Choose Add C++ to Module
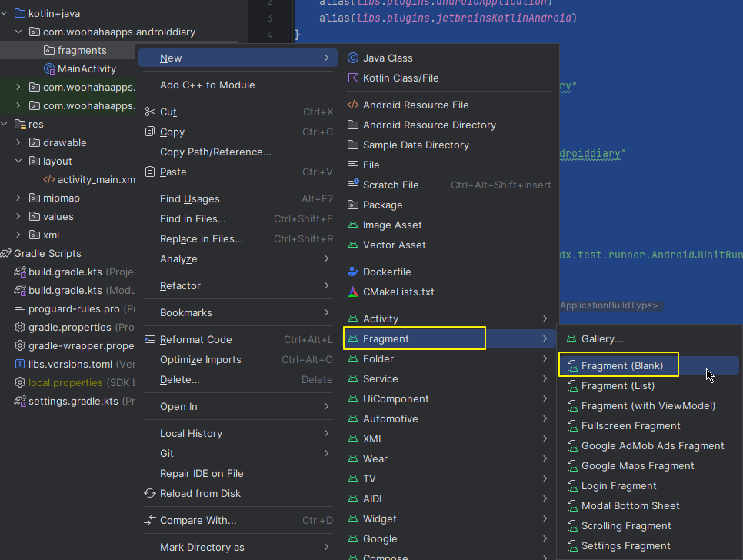Image resolution: width=743 pixels, height=560 pixels. pyautogui.click(x=238, y=85)
